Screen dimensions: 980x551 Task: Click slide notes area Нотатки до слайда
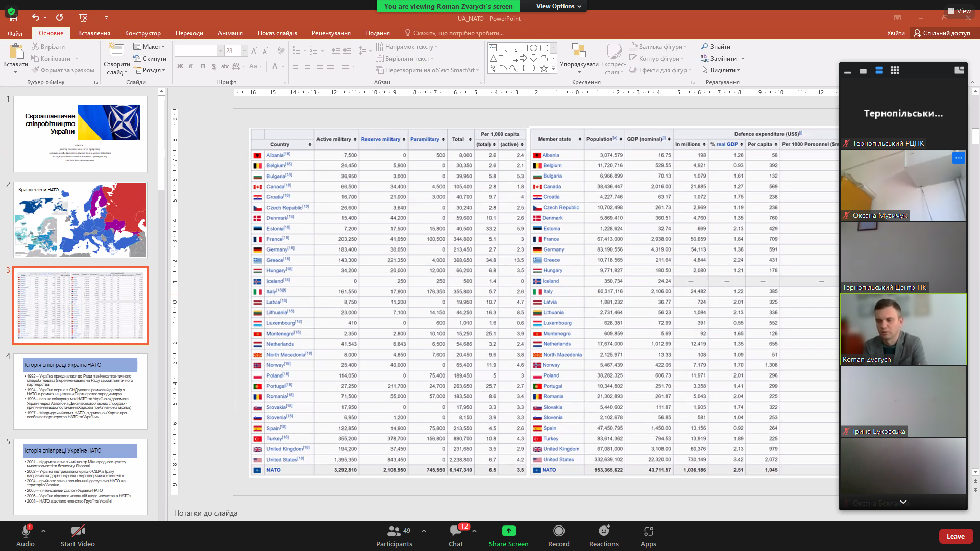206,513
